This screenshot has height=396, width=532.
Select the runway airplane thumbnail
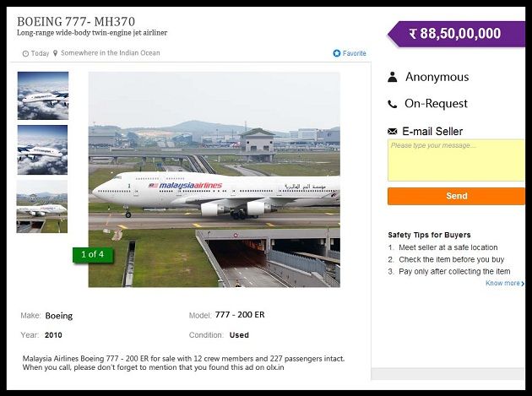(x=42, y=207)
